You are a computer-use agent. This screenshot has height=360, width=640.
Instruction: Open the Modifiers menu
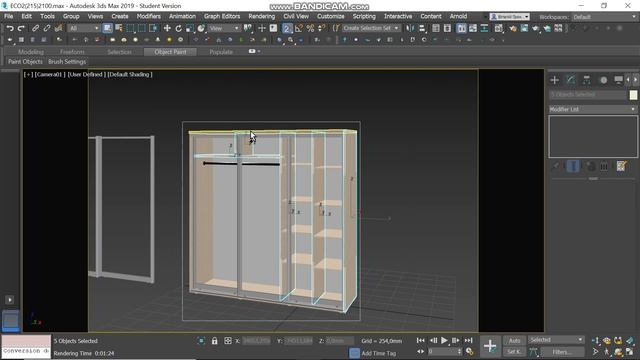click(149, 16)
